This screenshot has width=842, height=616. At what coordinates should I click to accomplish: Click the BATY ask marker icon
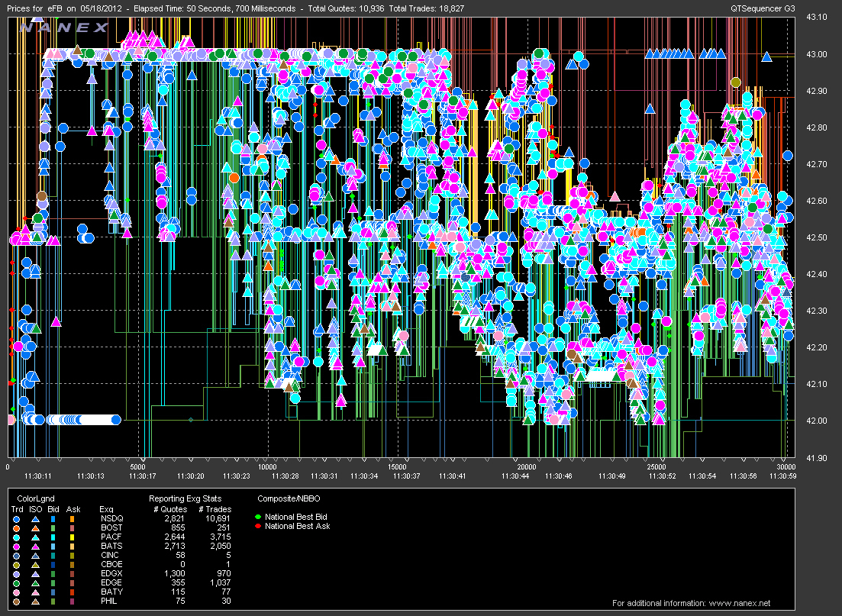(70, 592)
